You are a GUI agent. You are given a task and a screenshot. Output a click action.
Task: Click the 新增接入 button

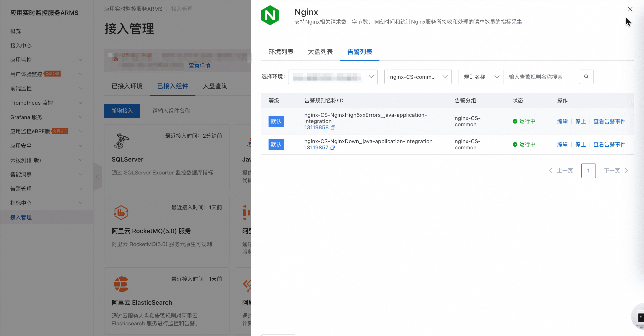(x=122, y=111)
